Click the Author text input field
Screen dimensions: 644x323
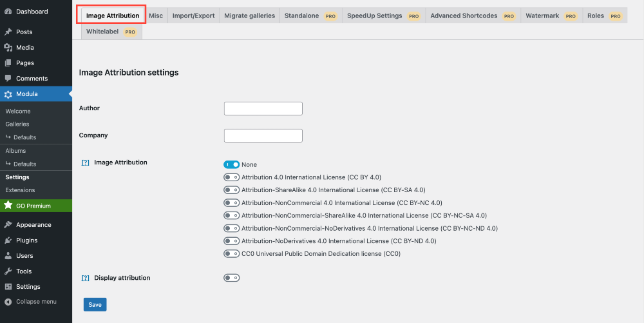(263, 108)
